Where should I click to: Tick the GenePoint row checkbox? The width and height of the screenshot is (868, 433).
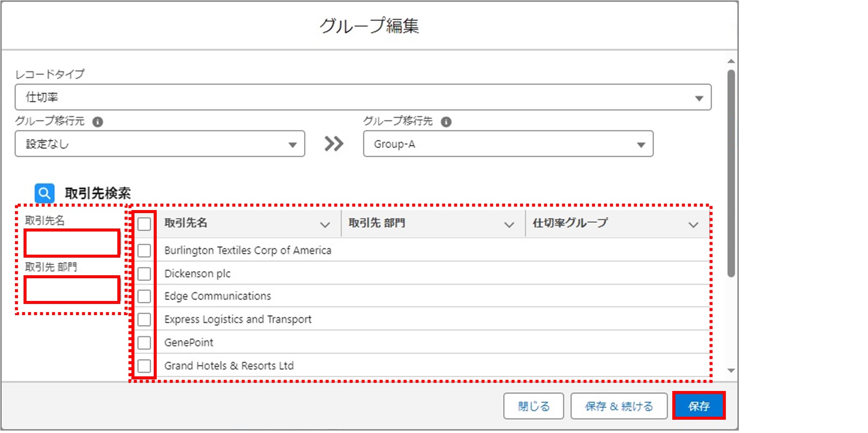144,343
